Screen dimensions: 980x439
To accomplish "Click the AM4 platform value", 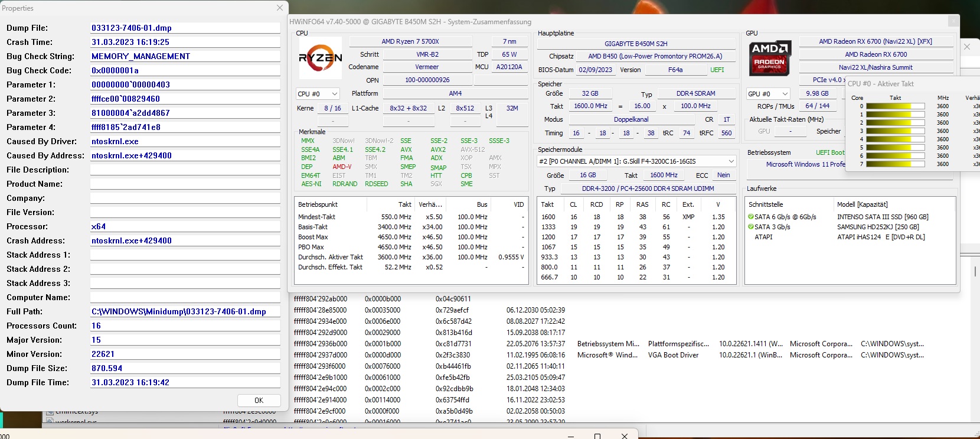I will click(x=455, y=93).
